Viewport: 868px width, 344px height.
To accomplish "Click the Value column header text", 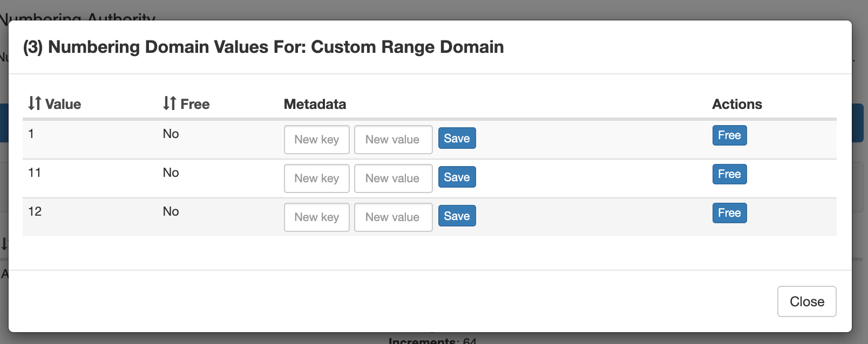I will (x=63, y=104).
